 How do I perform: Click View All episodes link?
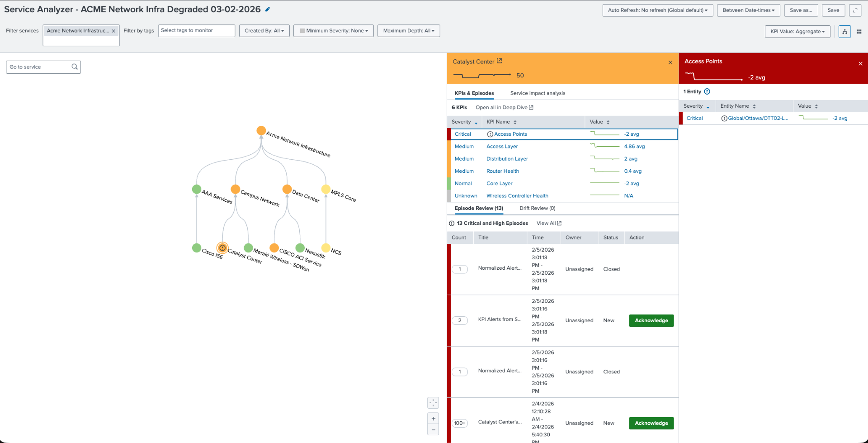pos(549,224)
